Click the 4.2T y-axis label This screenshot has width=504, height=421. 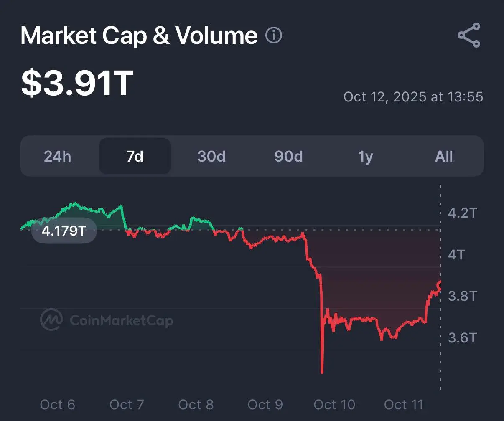pyautogui.click(x=462, y=213)
